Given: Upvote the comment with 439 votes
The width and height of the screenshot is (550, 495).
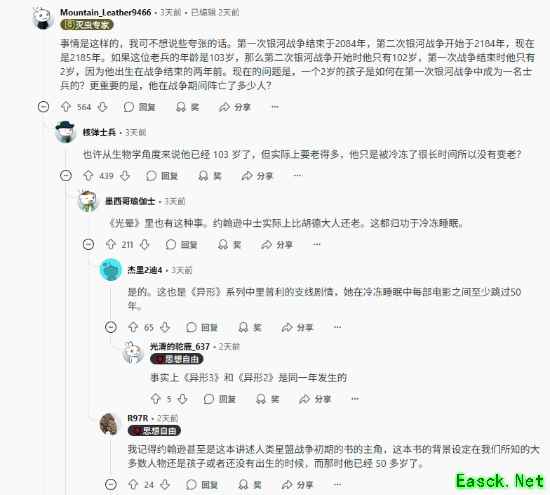Looking at the screenshot, I should coord(88,175).
